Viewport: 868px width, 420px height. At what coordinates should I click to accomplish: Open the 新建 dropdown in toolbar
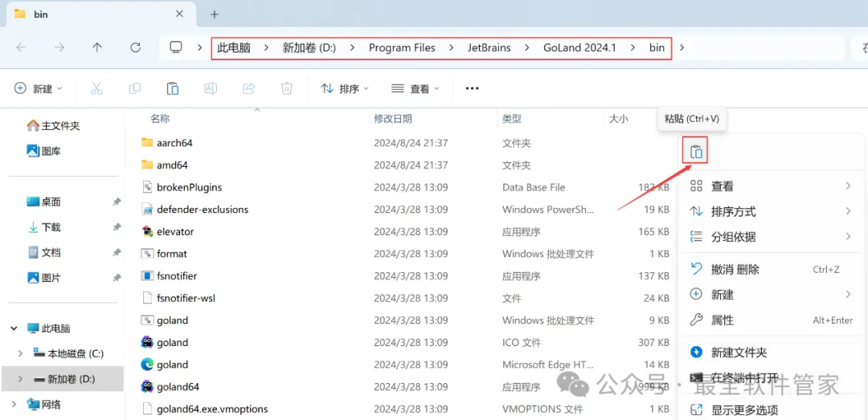point(39,88)
